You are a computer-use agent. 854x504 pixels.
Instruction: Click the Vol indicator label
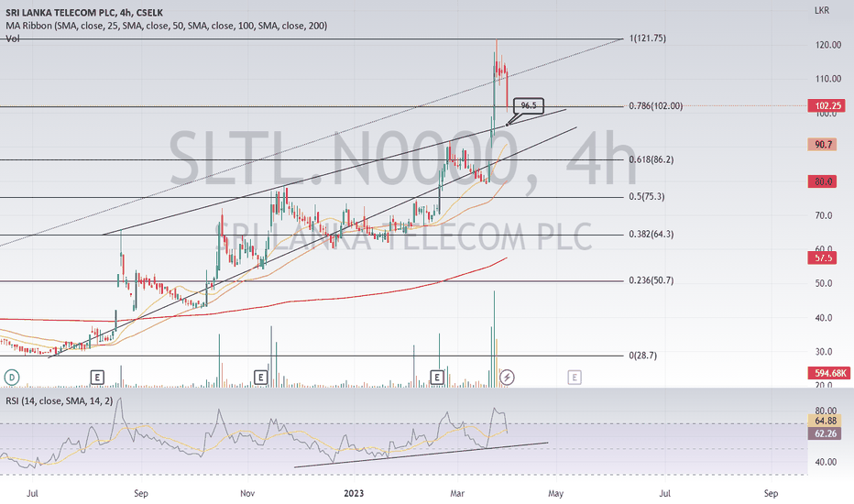(13, 38)
